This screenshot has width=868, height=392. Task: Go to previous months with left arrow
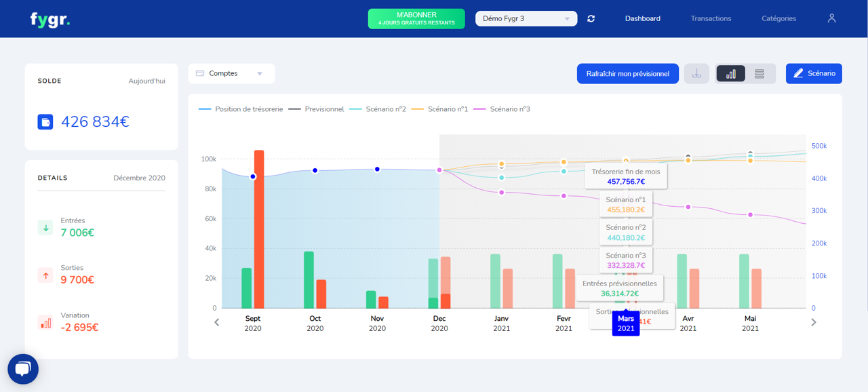[x=217, y=322]
